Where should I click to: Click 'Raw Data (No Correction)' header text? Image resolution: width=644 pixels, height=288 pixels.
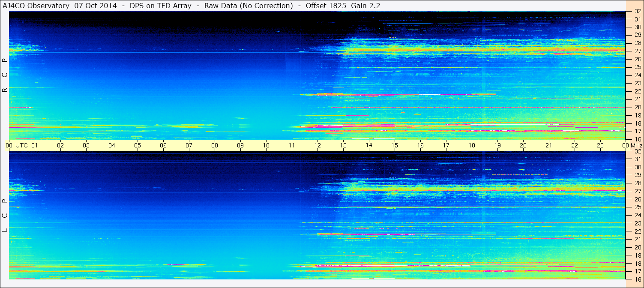pos(249,6)
